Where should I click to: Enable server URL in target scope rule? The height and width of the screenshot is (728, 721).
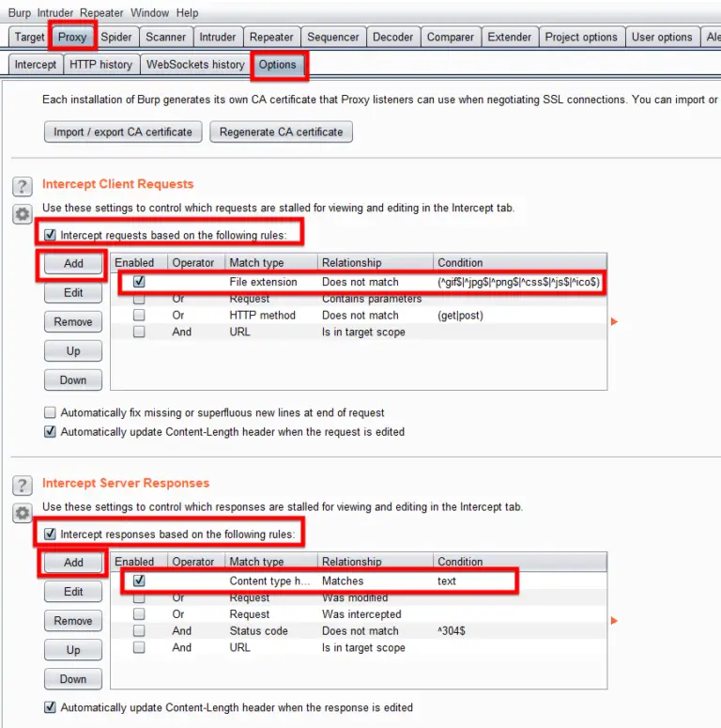(139, 647)
